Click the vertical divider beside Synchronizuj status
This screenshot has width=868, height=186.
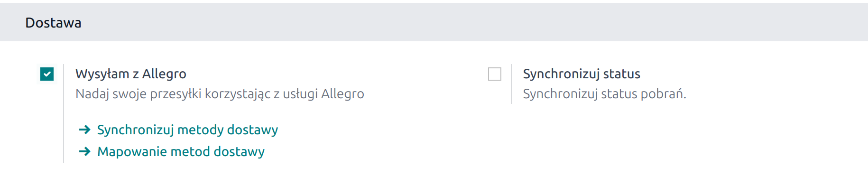(x=511, y=84)
